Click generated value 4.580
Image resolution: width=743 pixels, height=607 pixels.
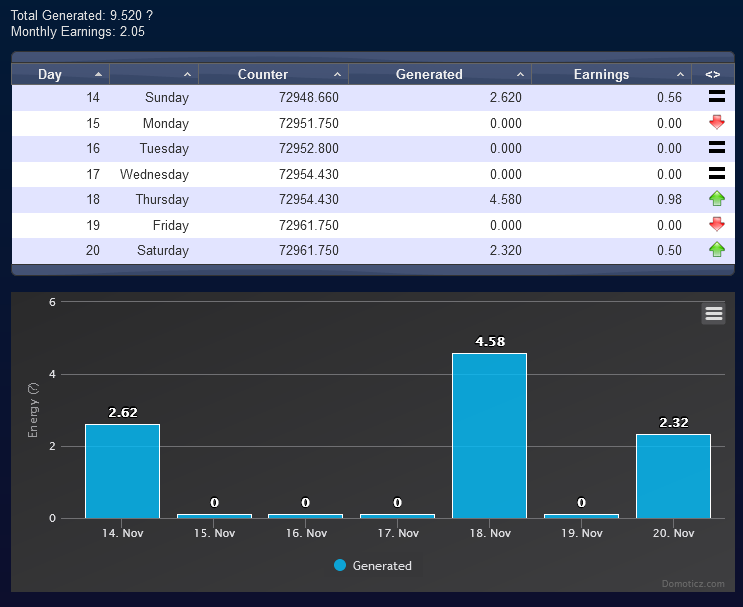[x=506, y=199]
